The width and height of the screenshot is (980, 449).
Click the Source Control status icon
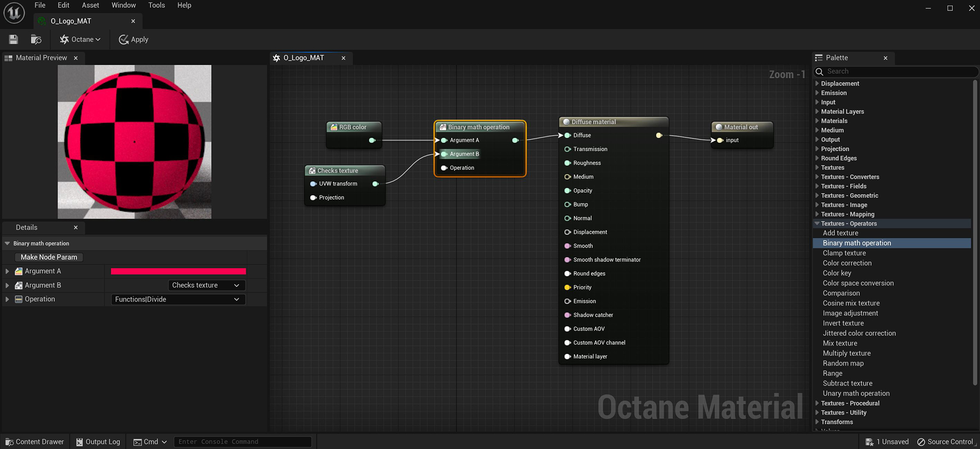point(921,442)
